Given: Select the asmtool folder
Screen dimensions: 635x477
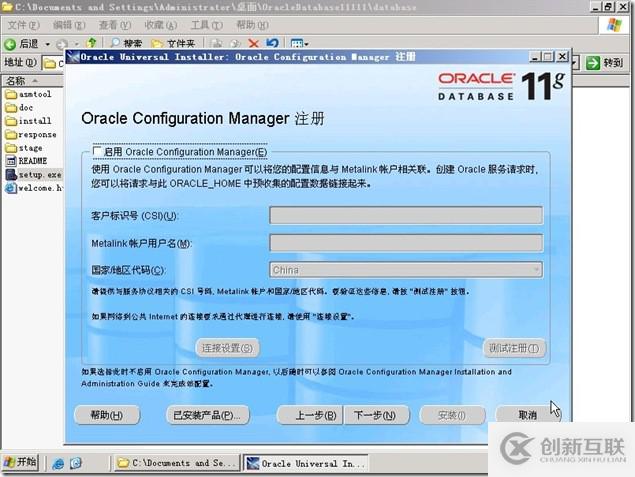Looking at the screenshot, I should 28,94.
